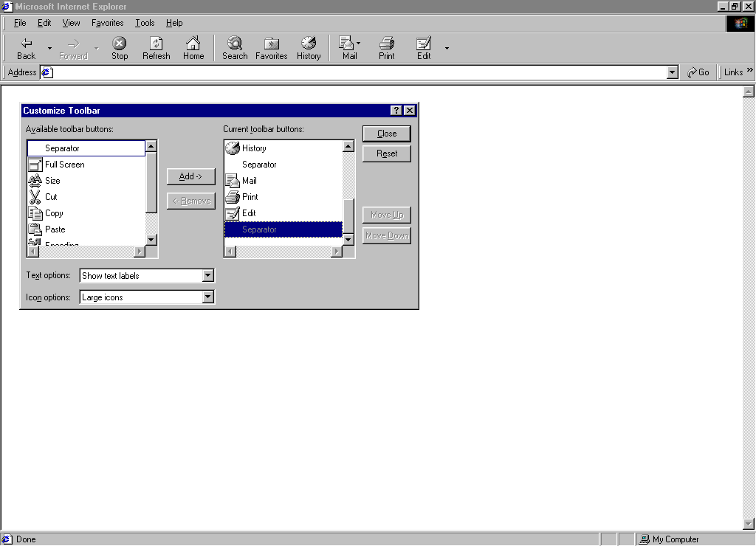The image size is (756, 546).
Task: Select History in current toolbar buttons list
Action: (283, 148)
